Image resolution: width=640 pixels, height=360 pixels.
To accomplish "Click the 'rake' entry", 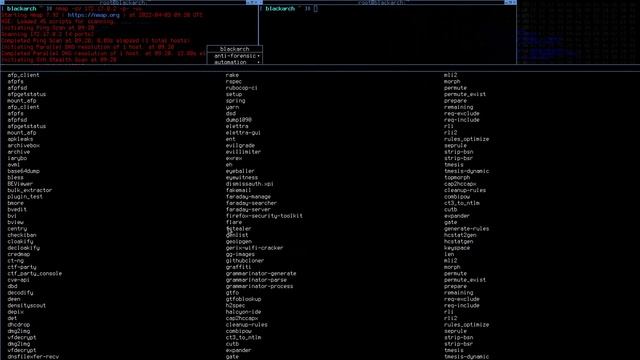I will [x=232, y=75].
